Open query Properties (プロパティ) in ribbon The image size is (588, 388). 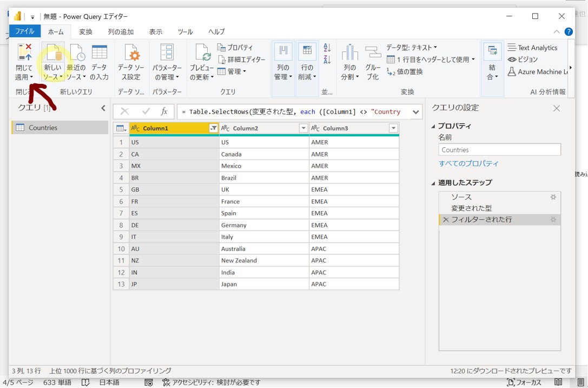(x=235, y=48)
